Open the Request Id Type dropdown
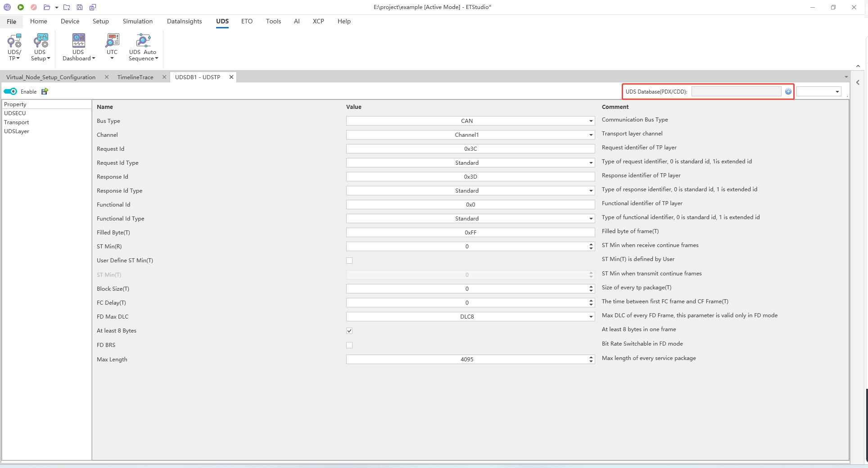Image resolution: width=868 pixels, height=468 pixels. (x=470, y=163)
